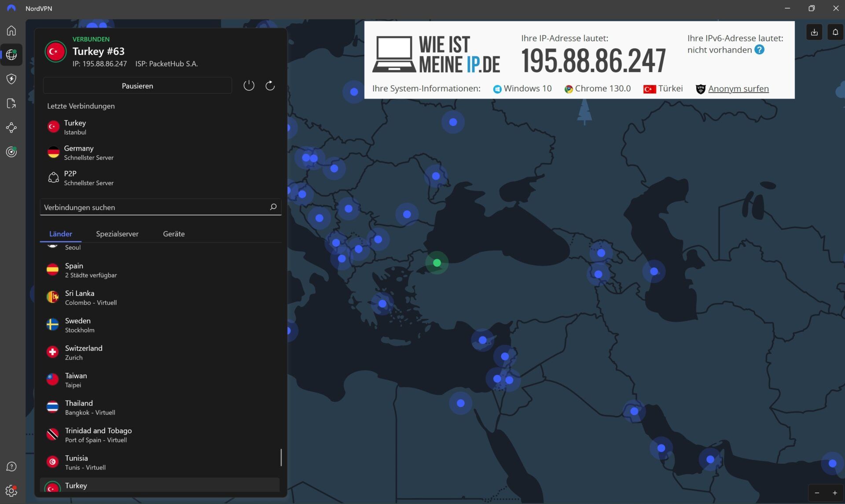Click the Verbindungen suchen search field

(160, 207)
